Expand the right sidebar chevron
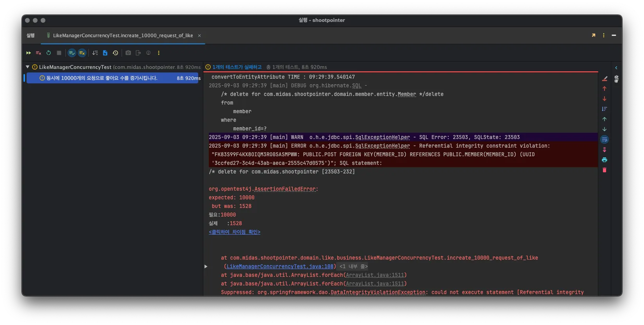This screenshot has width=644, height=325. click(x=616, y=68)
